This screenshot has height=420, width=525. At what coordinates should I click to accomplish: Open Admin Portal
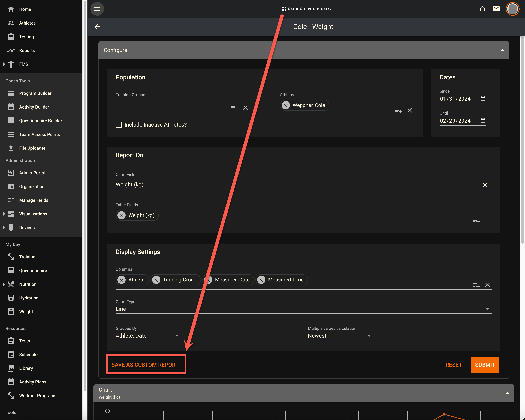[41, 173]
